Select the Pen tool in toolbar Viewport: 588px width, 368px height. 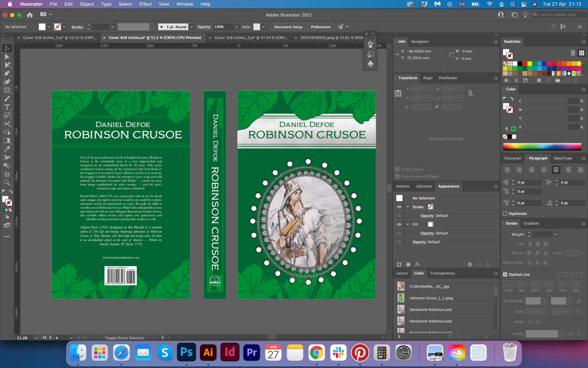pos(7,74)
